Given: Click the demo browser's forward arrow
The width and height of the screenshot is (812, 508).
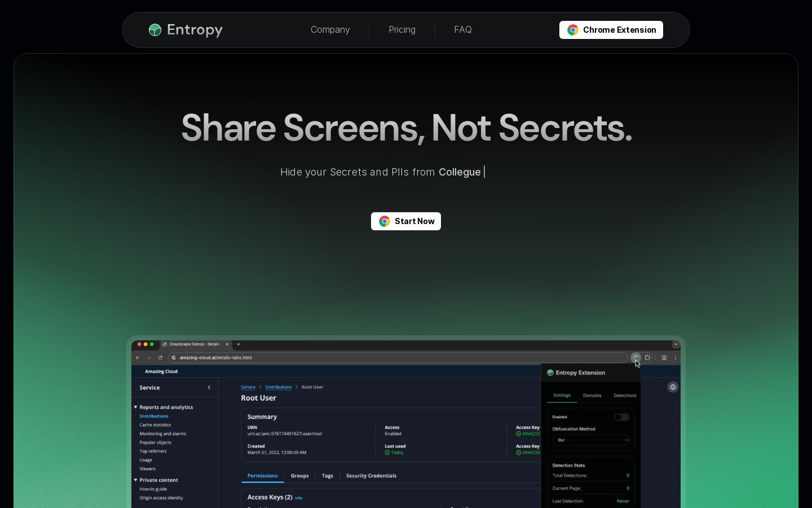Looking at the screenshot, I should pyautogui.click(x=149, y=357).
